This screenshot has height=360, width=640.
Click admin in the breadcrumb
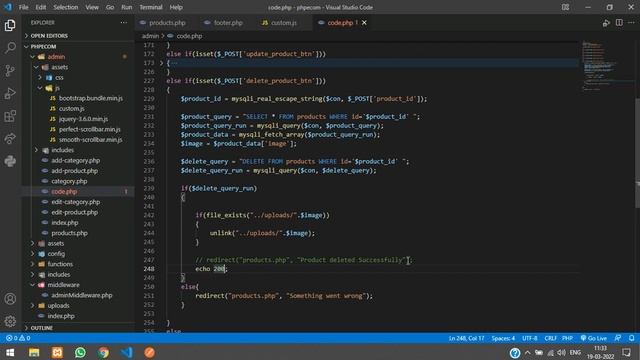150,36
